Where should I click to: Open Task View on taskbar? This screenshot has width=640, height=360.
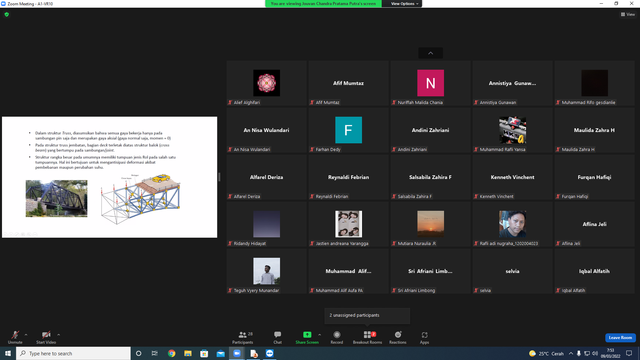[x=154, y=353]
